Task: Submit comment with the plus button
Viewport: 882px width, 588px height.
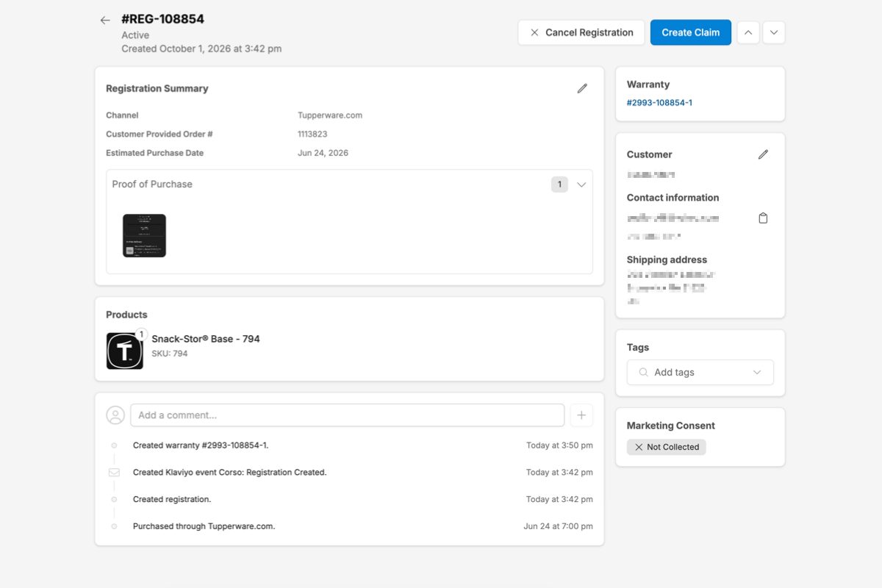Action: 581,415
